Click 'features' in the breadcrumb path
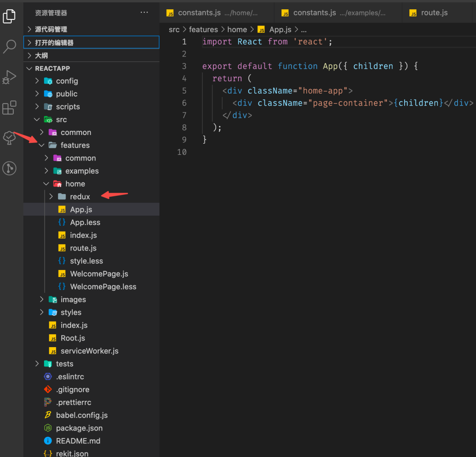Image resolution: width=476 pixels, height=457 pixels. pos(203,30)
